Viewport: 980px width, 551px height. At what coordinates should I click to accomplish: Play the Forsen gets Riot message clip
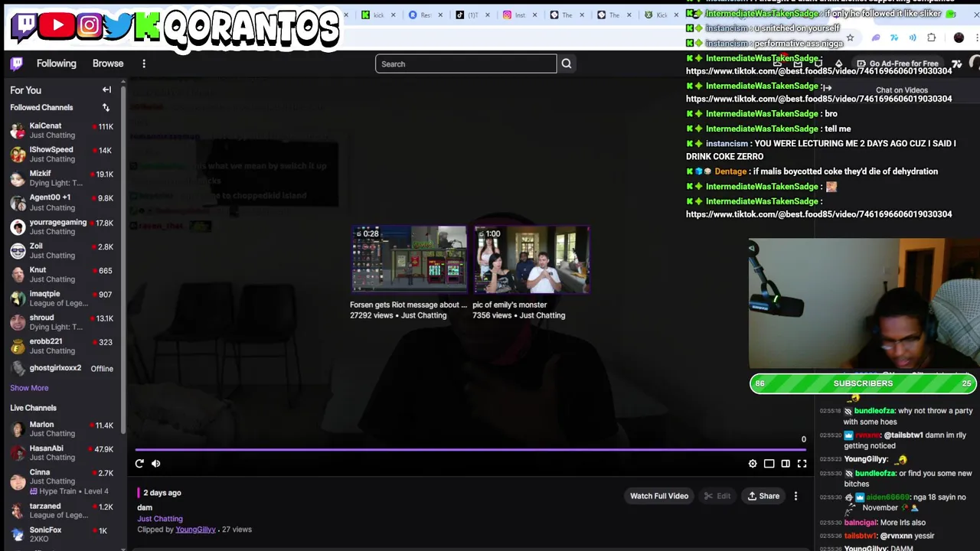410,259
